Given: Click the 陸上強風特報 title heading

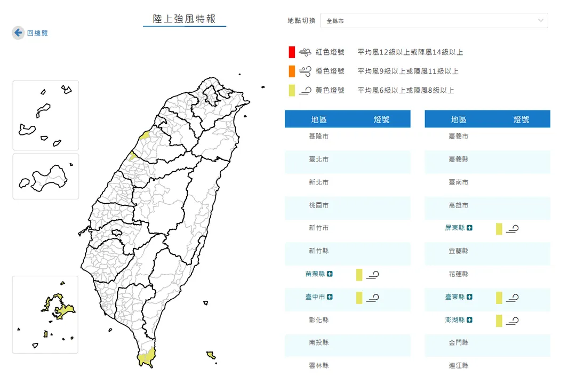Looking at the screenshot, I should [185, 19].
